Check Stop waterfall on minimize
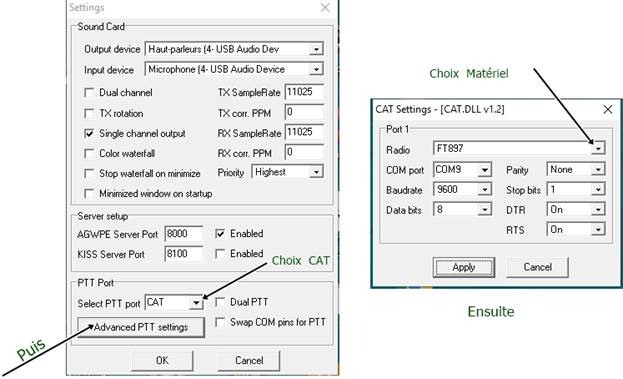 click(89, 174)
